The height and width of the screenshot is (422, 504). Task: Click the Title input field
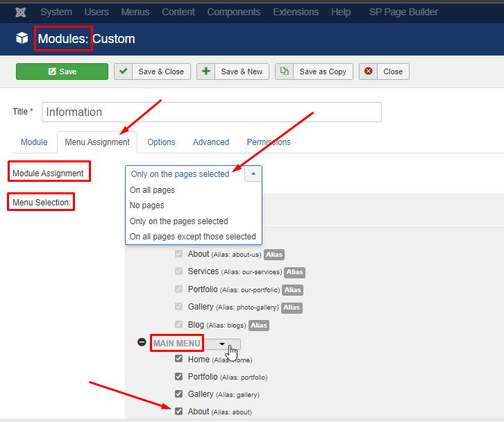[212, 112]
